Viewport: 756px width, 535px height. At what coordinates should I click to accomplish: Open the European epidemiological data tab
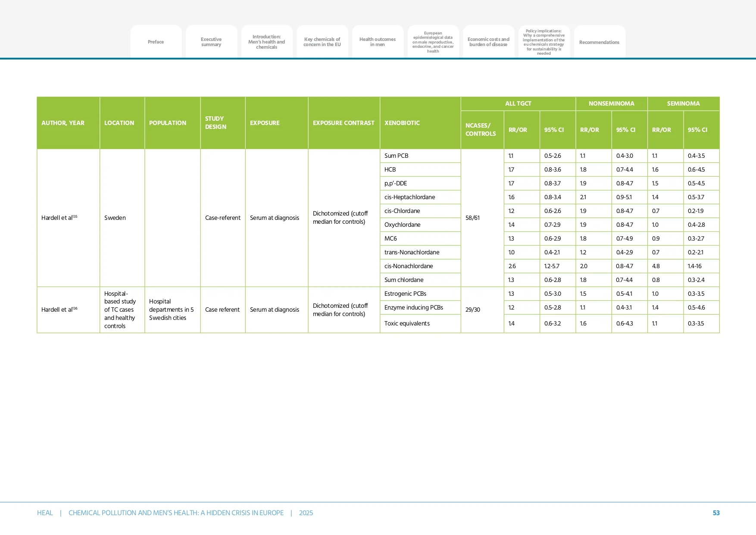433,42
